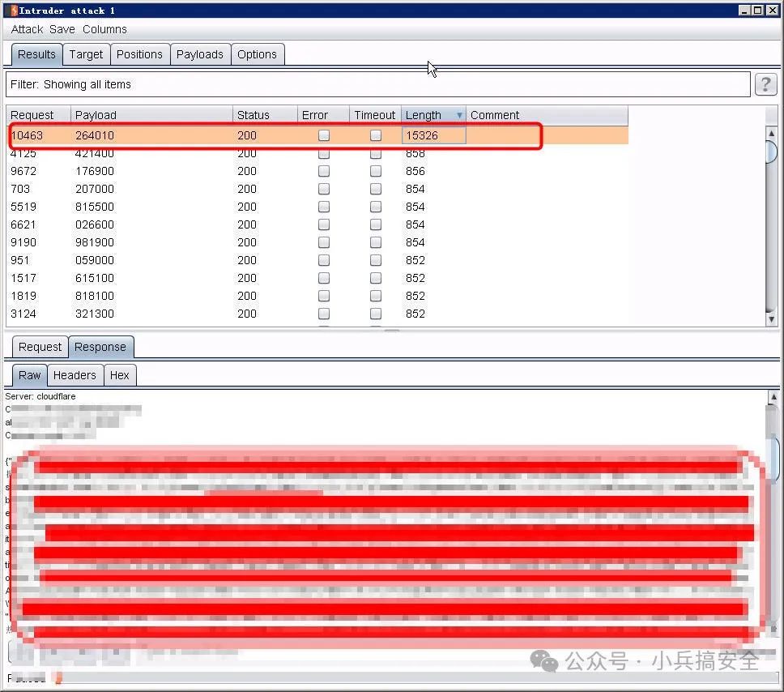Open the Attack menu
Screen dimensions: 784x692
pos(27,29)
